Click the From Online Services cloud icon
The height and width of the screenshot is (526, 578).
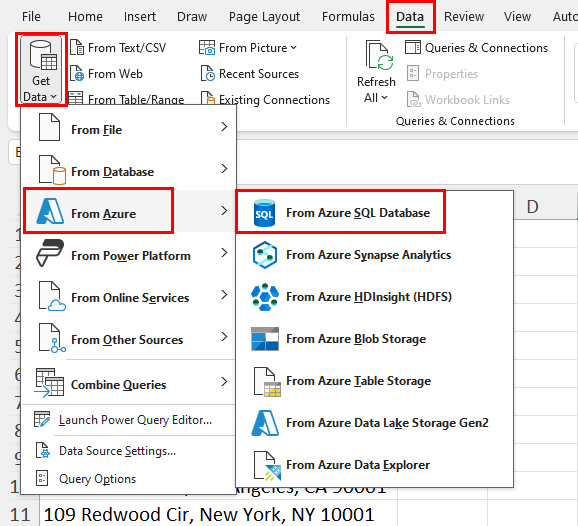[52, 296]
